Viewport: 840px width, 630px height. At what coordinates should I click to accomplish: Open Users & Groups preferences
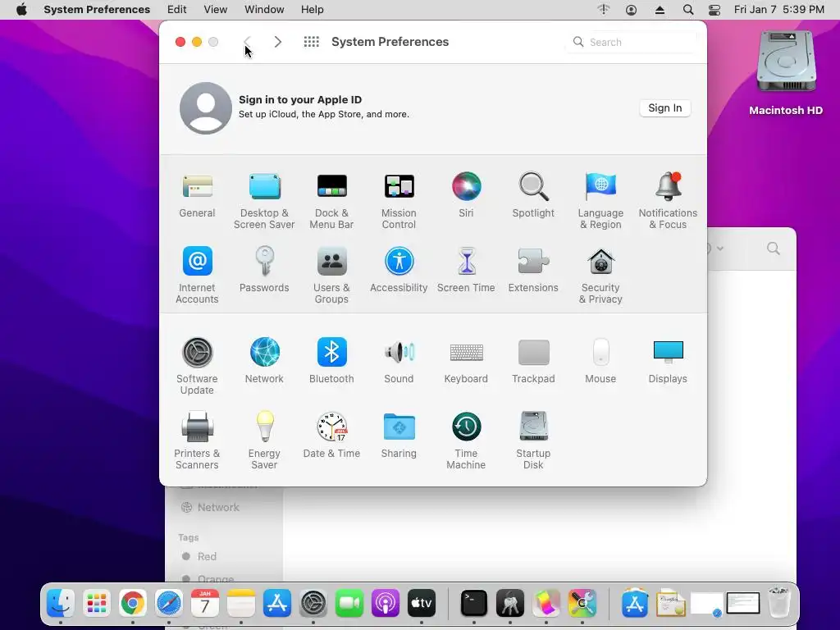[x=331, y=276]
